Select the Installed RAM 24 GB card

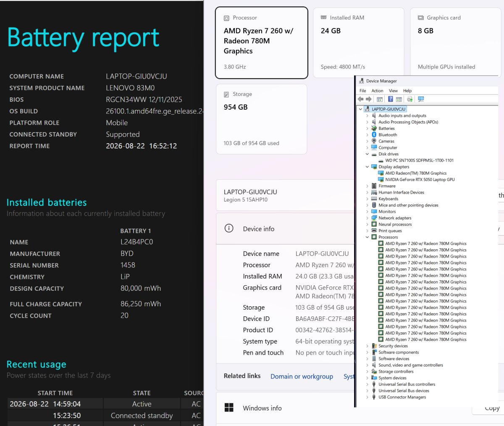point(358,43)
